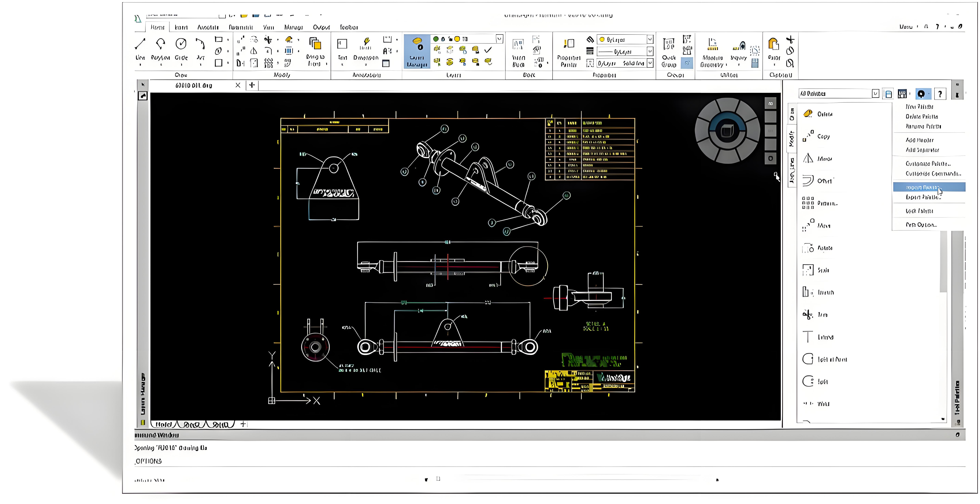Image resolution: width=980 pixels, height=504 pixels.
Task: Click the Mirror triangle icon in ribbon Modify panel
Action: coord(254,51)
